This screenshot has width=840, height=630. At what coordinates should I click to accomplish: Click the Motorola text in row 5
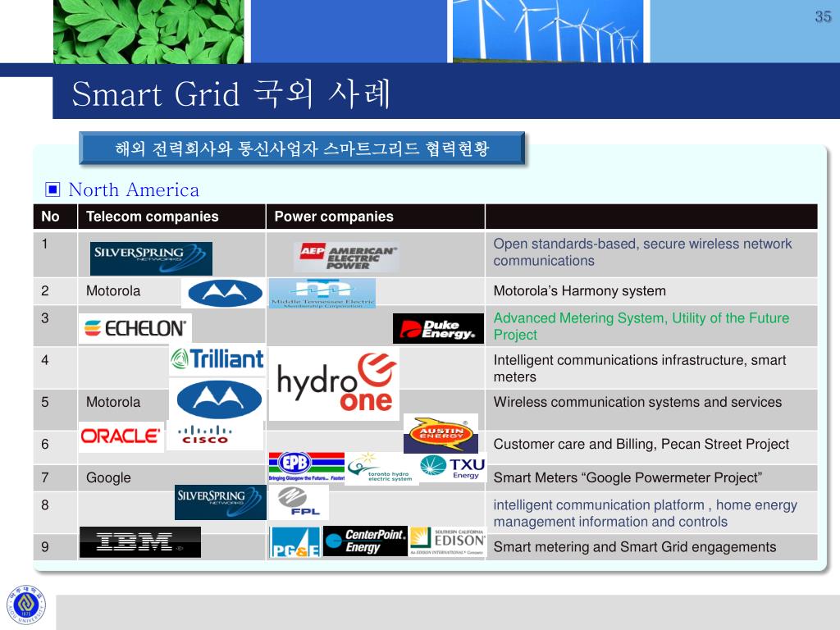(113, 402)
